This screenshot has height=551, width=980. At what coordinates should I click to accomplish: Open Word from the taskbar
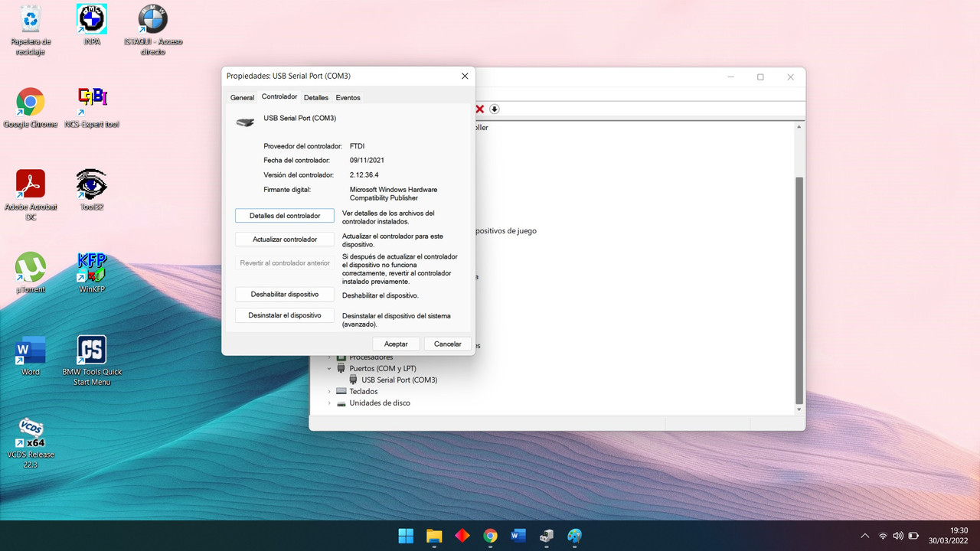(x=518, y=536)
